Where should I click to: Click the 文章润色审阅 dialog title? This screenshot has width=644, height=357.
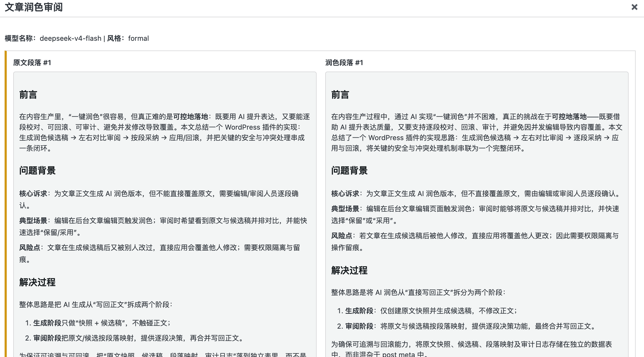tap(34, 7)
